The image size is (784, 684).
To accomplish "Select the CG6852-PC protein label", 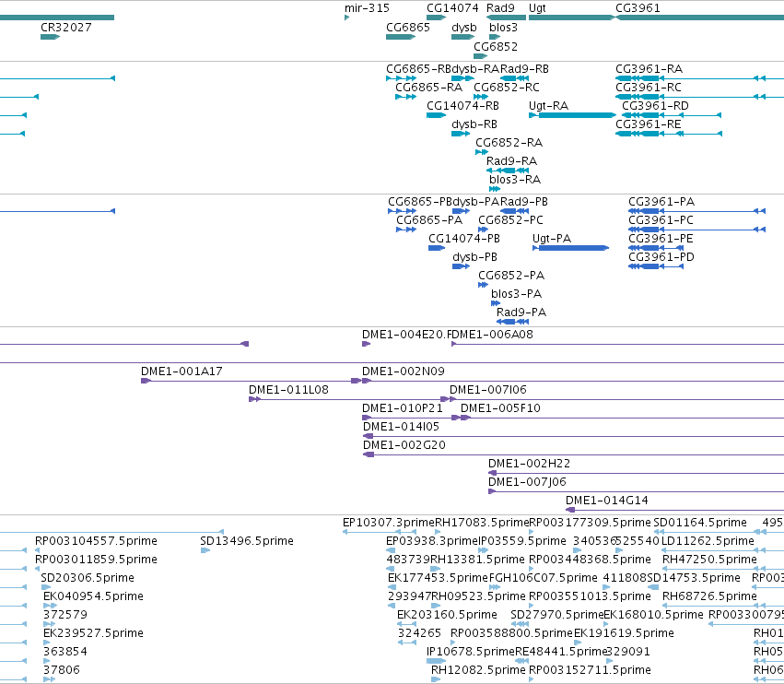I will pyautogui.click(x=510, y=220).
